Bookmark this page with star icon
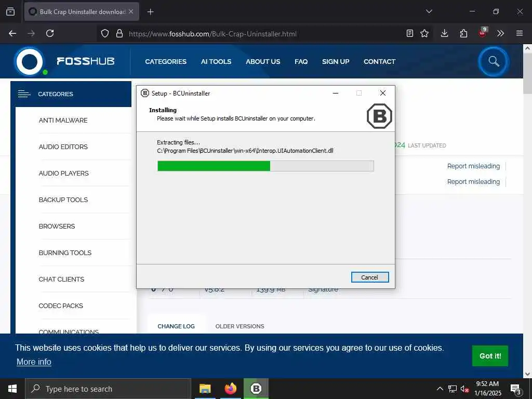532x399 pixels. (424, 33)
